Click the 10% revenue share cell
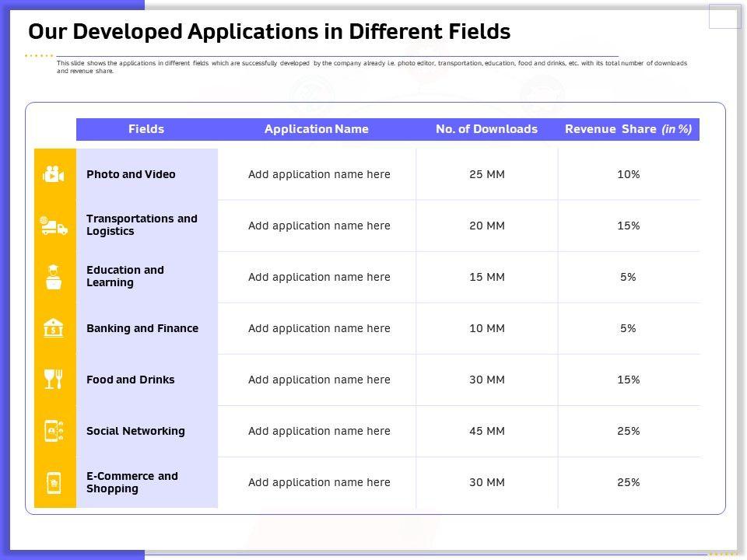Image resolution: width=747 pixels, height=560 pixels. [x=628, y=174]
